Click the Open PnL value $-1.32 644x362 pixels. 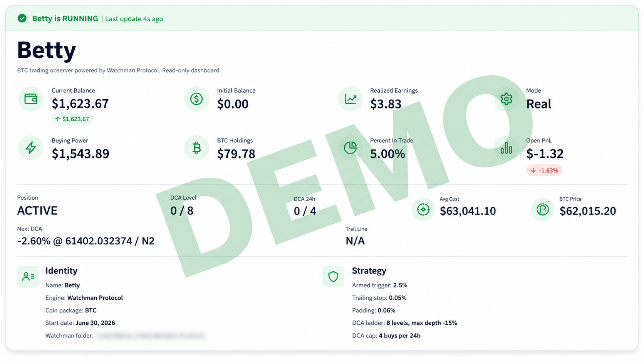(x=545, y=154)
